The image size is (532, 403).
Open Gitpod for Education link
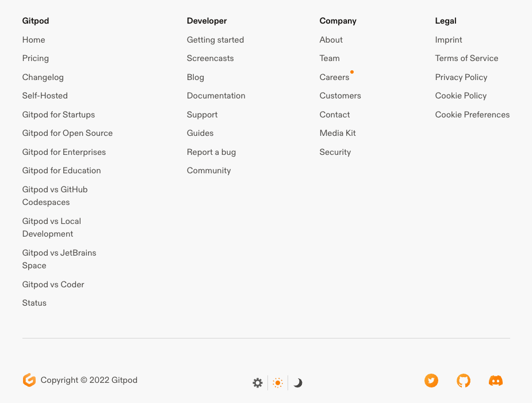tap(62, 170)
